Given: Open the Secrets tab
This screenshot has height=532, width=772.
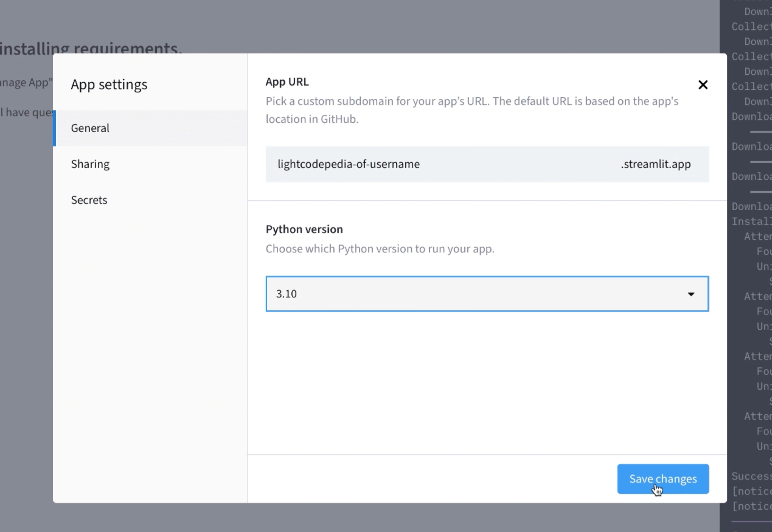Looking at the screenshot, I should coord(89,200).
